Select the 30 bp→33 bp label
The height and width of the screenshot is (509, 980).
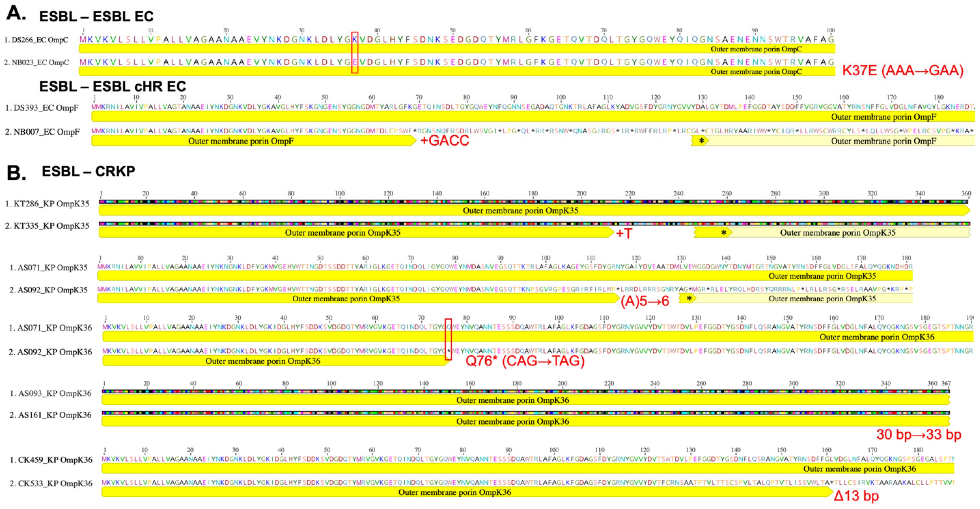(919, 435)
